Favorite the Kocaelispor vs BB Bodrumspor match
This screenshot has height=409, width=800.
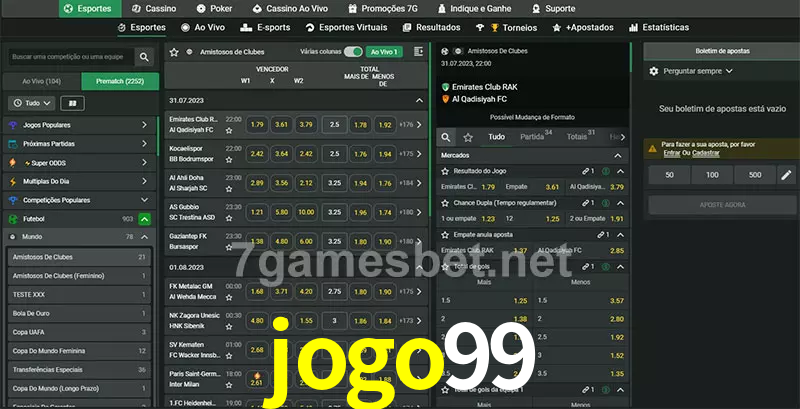229,159
